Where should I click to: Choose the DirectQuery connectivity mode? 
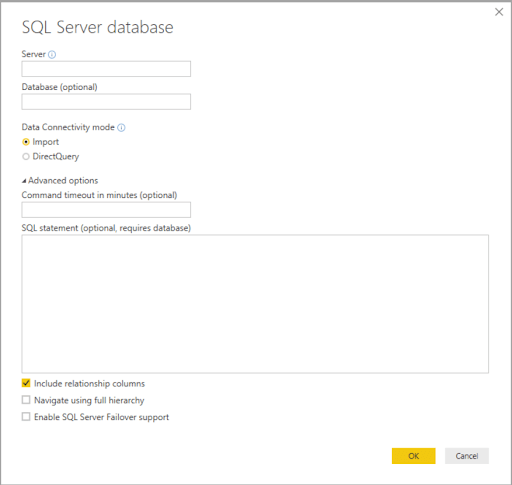pos(26,157)
